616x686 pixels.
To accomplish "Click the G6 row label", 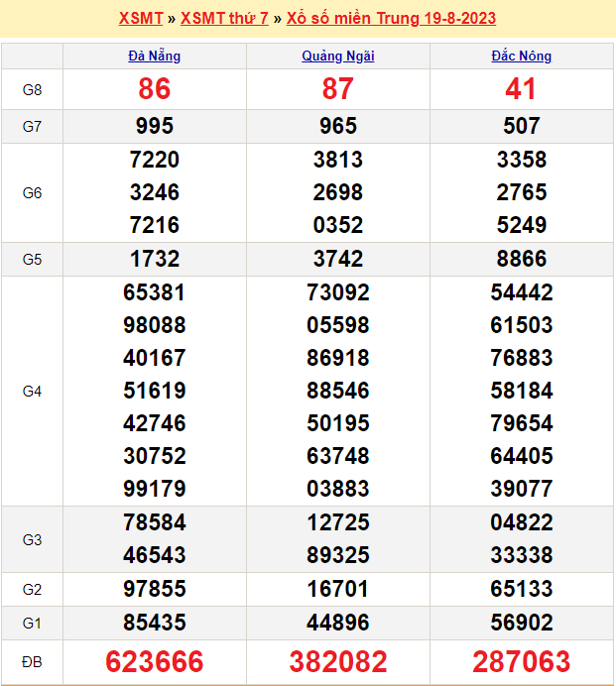I will click(x=32, y=192).
